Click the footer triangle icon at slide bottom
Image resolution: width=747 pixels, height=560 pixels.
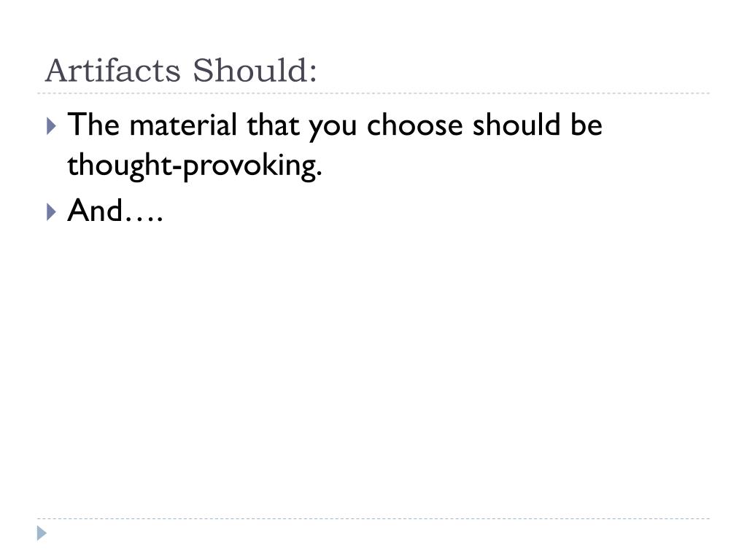click(42, 533)
